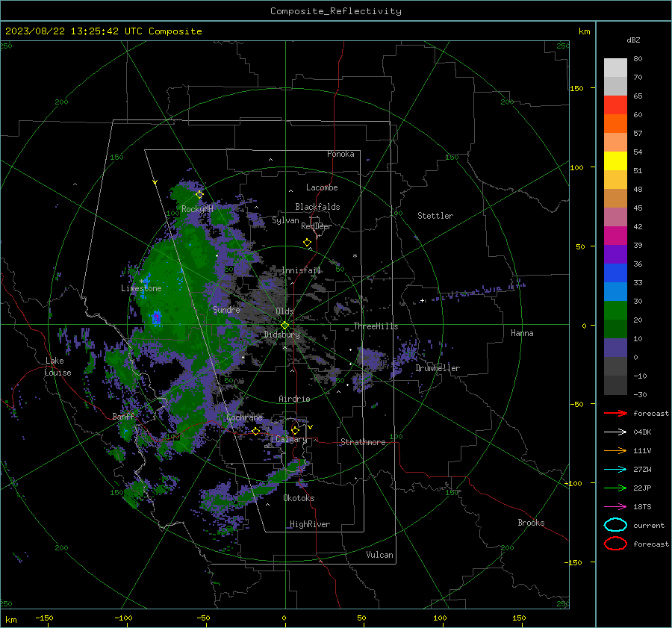This screenshot has height=628, width=672.
Task: Click the Didsbury label
Action: click(281, 335)
